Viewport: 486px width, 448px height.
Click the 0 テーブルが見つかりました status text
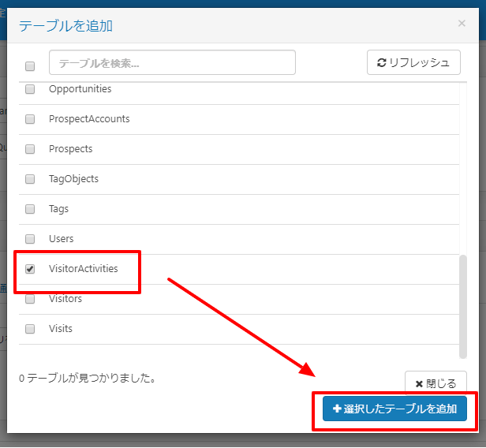88,379
